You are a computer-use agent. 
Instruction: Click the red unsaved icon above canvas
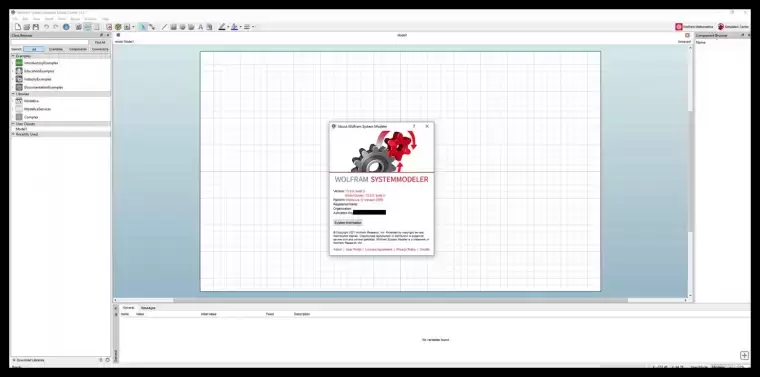point(687,35)
